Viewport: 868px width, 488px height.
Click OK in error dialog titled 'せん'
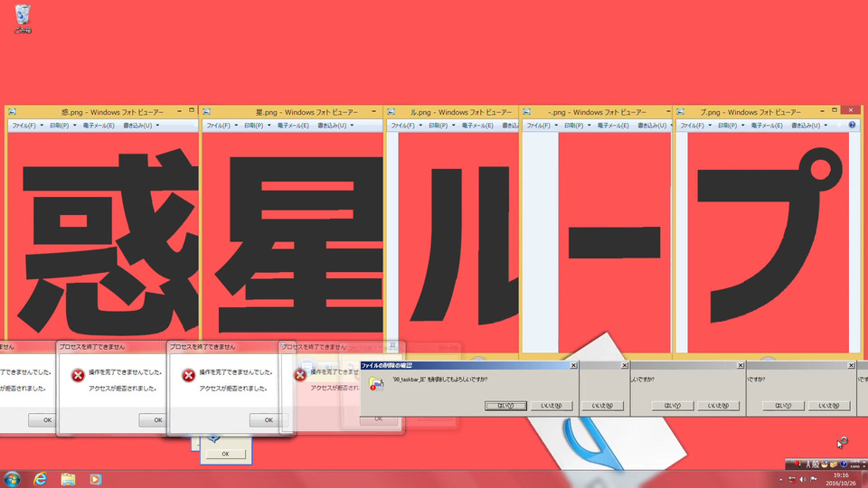(x=43, y=420)
